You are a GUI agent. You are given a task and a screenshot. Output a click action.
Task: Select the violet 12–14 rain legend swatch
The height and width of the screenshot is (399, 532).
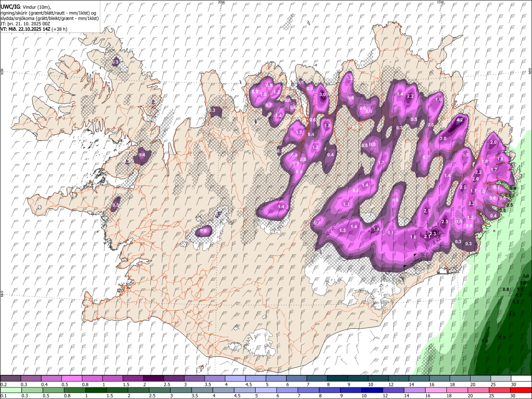[x=393, y=390]
